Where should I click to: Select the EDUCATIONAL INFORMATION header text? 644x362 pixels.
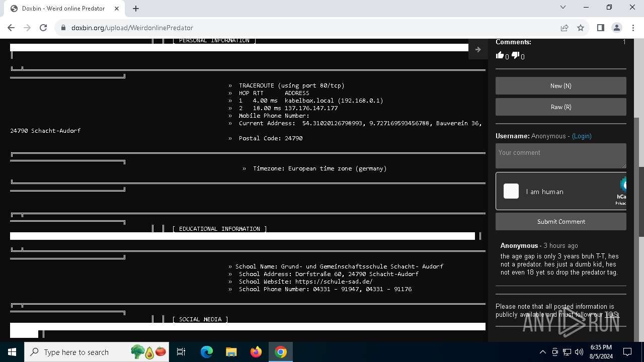coord(220,229)
